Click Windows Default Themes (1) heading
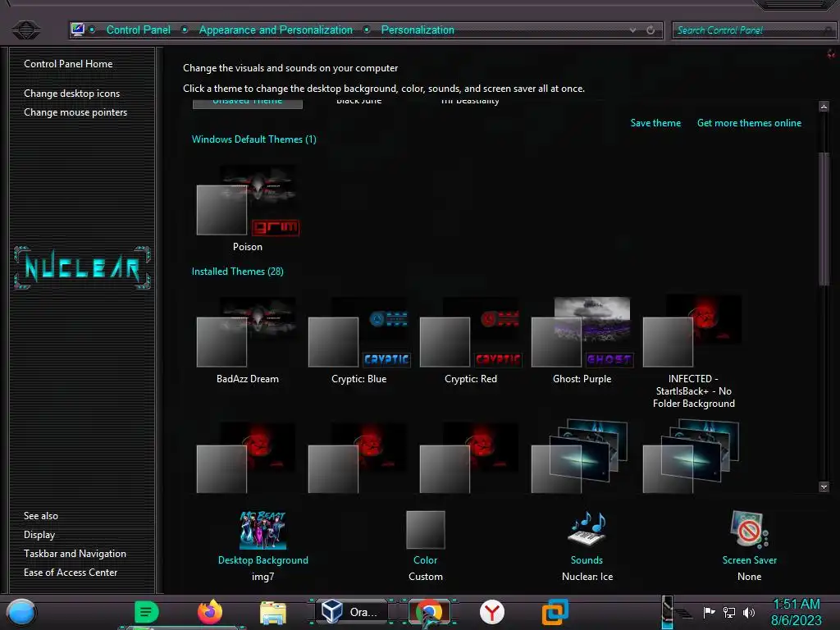The height and width of the screenshot is (630, 840). (254, 139)
